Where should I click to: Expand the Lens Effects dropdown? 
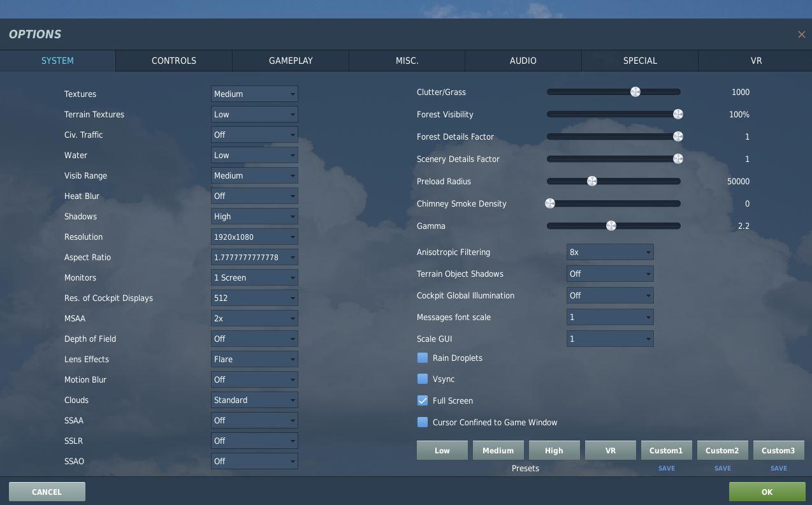point(254,359)
